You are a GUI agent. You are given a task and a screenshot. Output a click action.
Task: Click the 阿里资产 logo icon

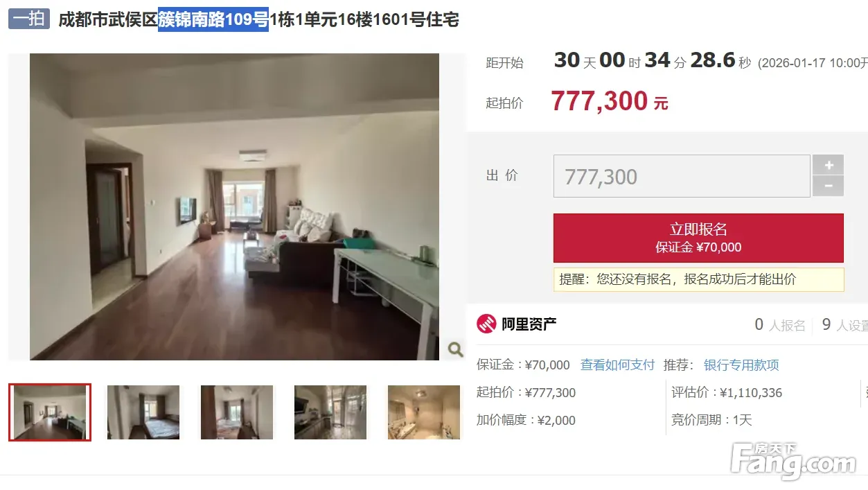tap(486, 324)
